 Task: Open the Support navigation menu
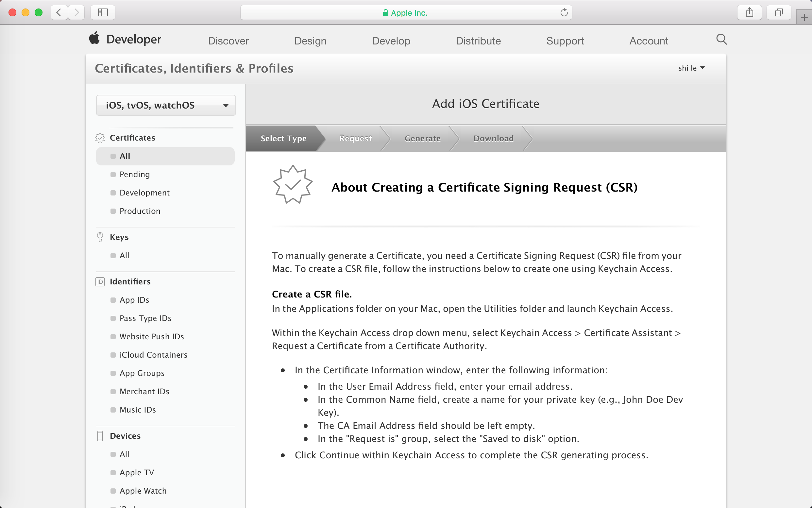click(x=565, y=41)
